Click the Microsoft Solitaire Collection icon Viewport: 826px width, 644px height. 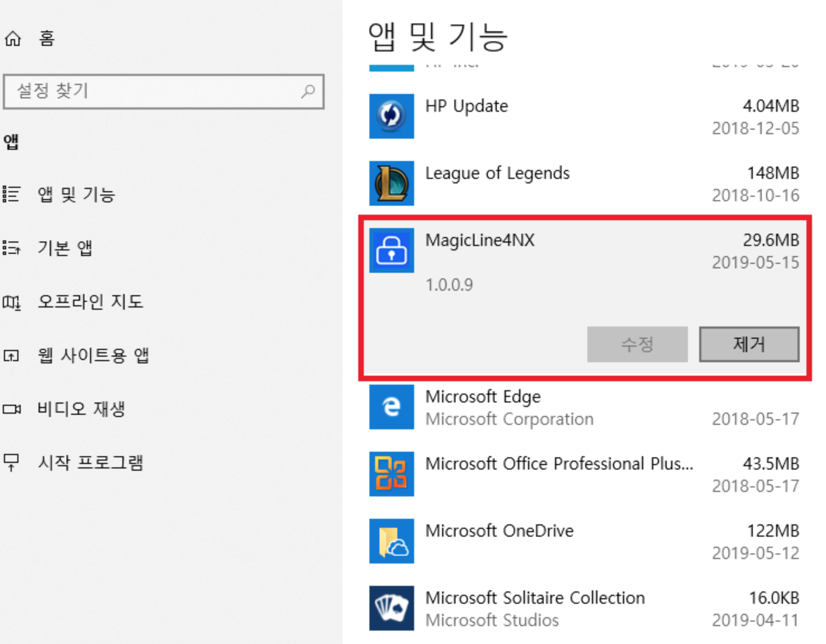tap(391, 608)
